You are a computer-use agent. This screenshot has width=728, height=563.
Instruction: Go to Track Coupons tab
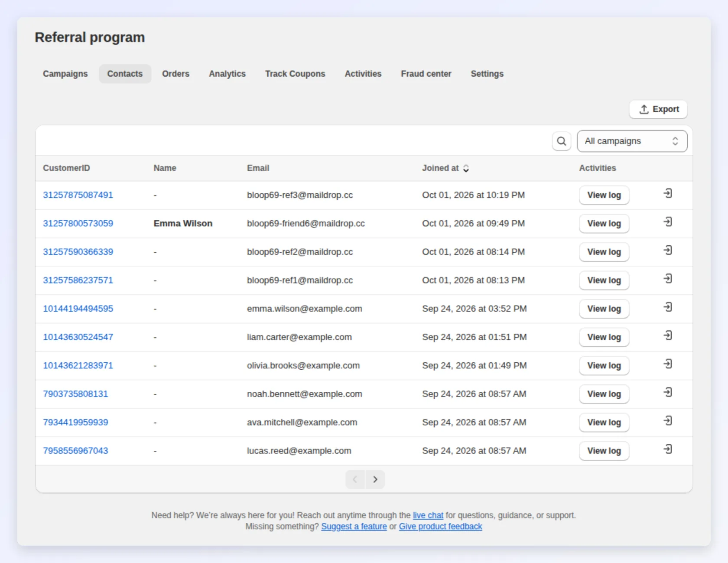(295, 74)
